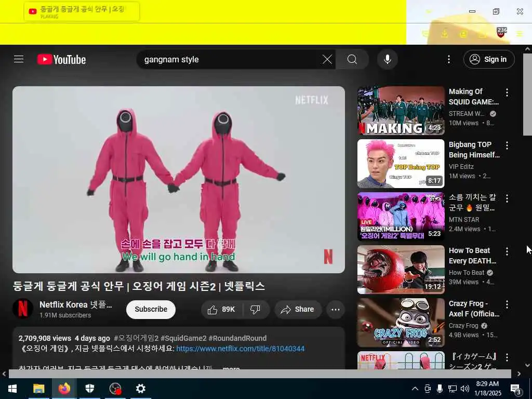Viewport: 532px width, 399px height.
Task: Subscribe to Netflix Korea
Action: click(x=151, y=310)
